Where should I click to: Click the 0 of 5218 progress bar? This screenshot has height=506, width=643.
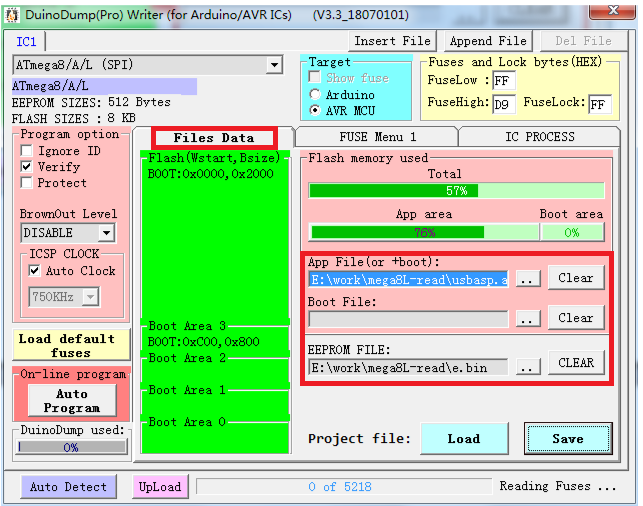(344, 487)
